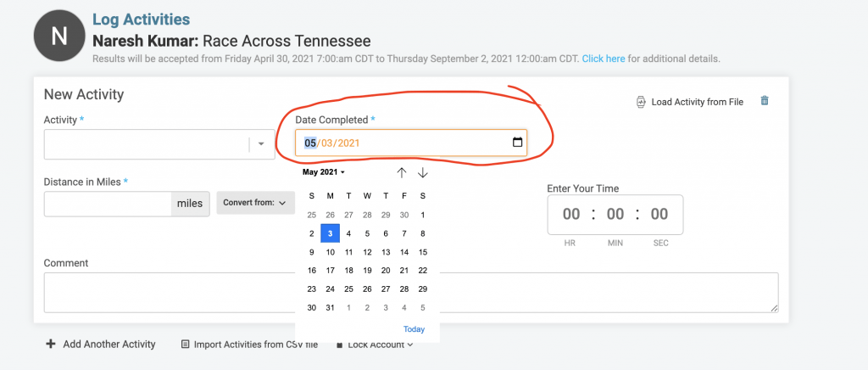Open the Activity dropdown
Screen dimensions: 868x370
click(x=159, y=144)
